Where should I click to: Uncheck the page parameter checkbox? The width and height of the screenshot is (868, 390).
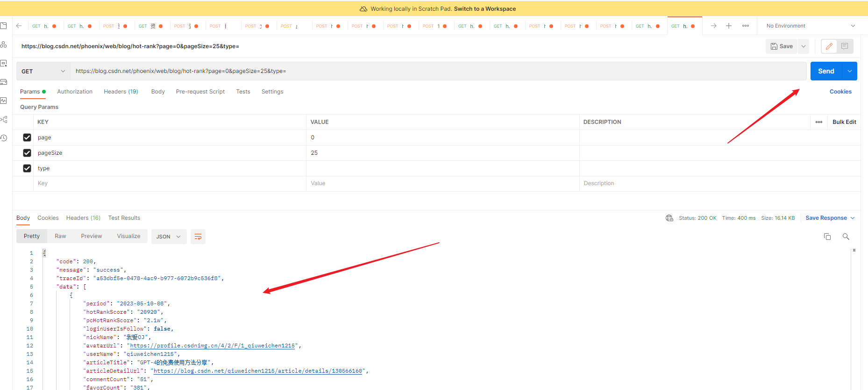(x=27, y=137)
